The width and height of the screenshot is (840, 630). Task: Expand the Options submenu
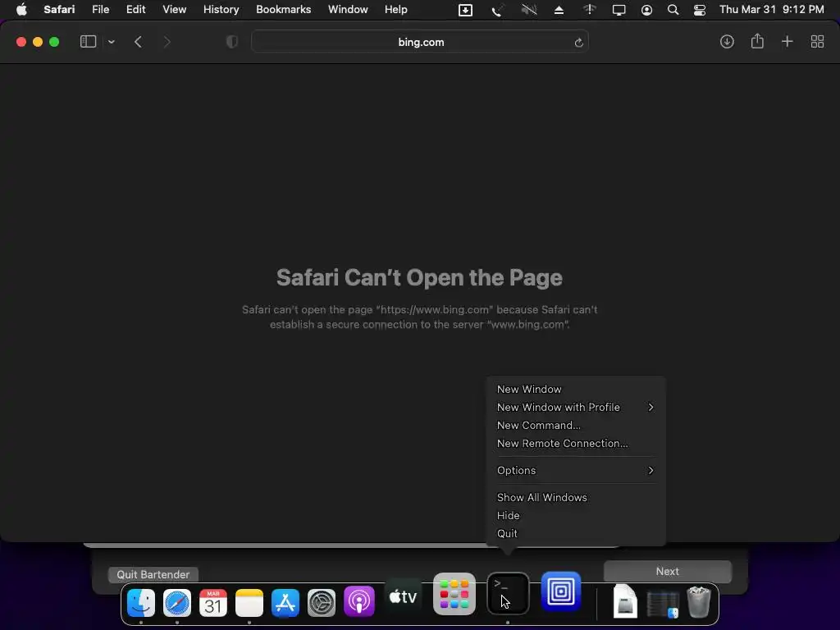click(576, 470)
